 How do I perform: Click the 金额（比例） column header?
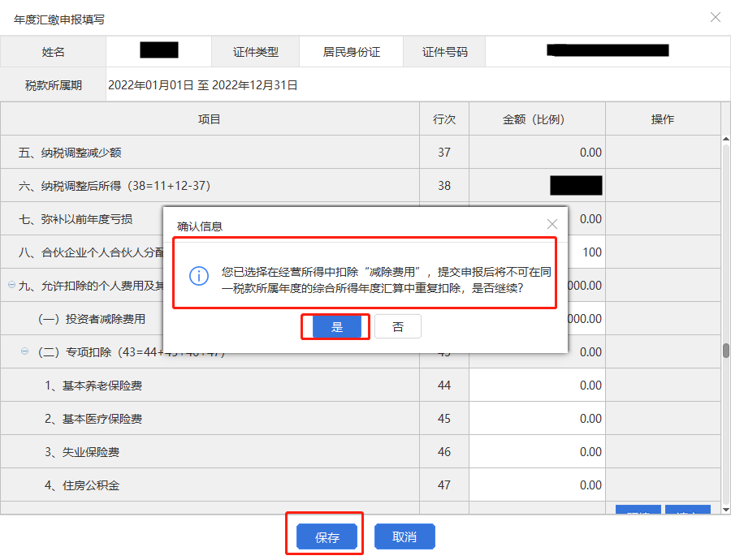[x=537, y=119]
